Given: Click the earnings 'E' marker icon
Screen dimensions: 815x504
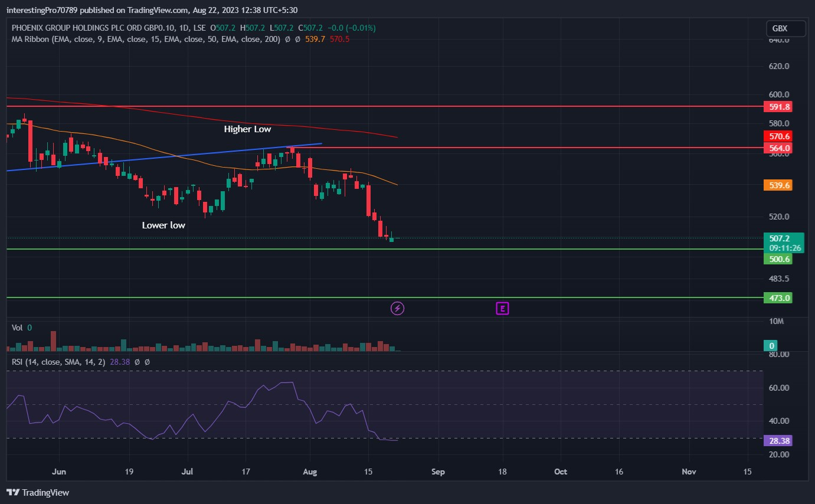Looking at the screenshot, I should [502, 308].
